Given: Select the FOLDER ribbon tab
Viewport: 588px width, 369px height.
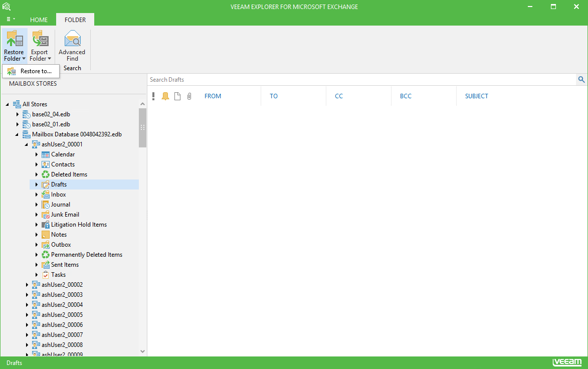Looking at the screenshot, I should point(75,20).
